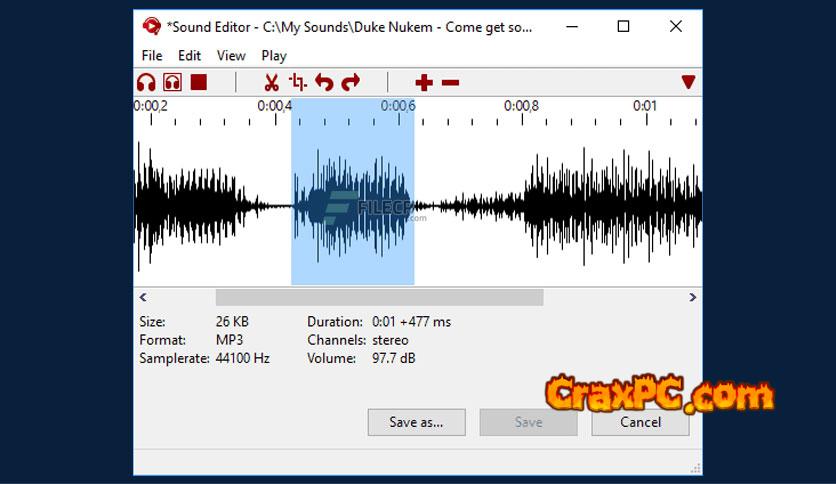Click the play selection headphones icon

point(172,83)
